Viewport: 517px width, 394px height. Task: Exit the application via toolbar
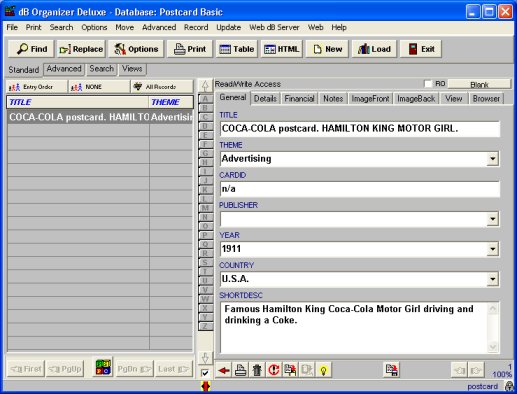point(421,49)
